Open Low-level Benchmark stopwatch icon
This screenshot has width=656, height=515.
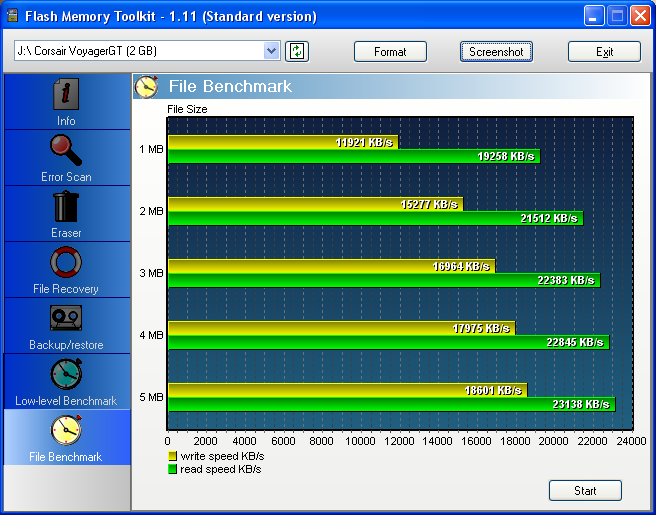pos(66,374)
